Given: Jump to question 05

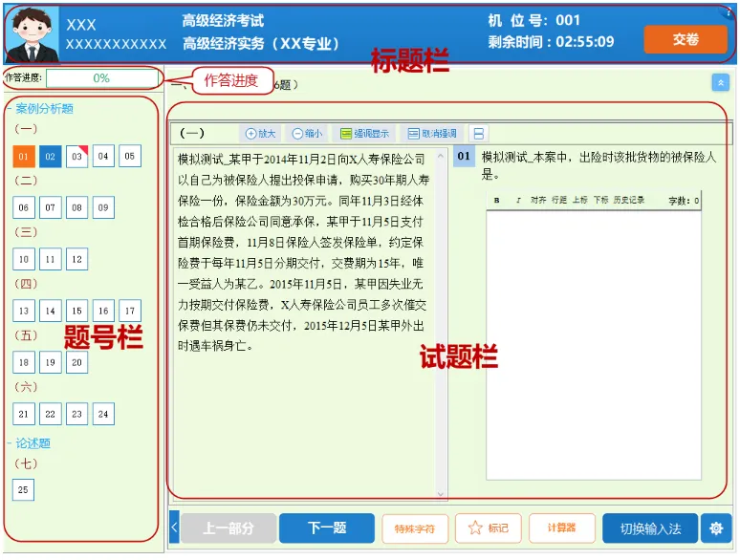Looking at the screenshot, I should click(130, 156).
